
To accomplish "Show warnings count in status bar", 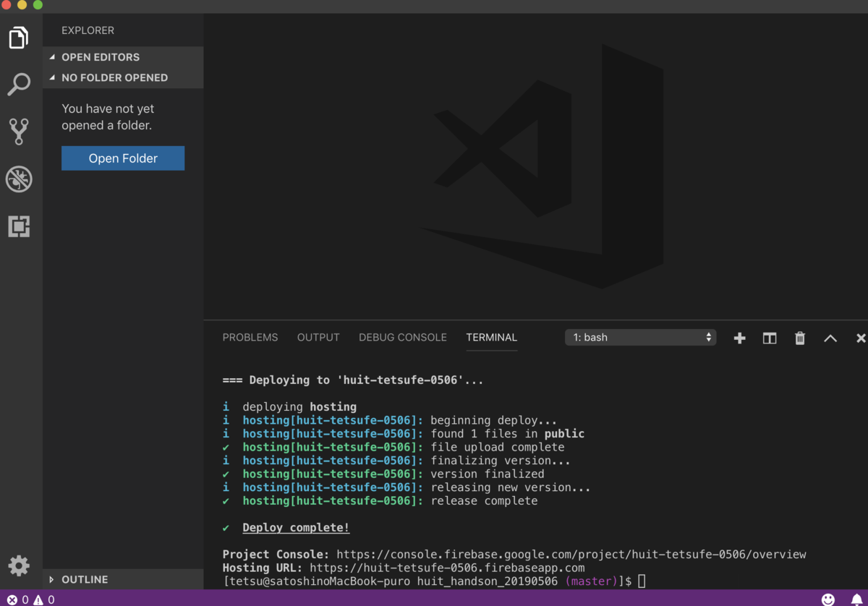I will pyautogui.click(x=44, y=599).
